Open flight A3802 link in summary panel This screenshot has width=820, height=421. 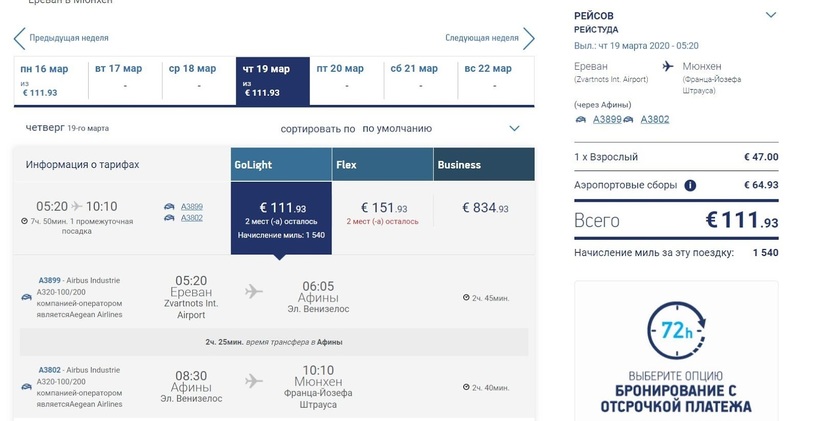click(x=654, y=120)
